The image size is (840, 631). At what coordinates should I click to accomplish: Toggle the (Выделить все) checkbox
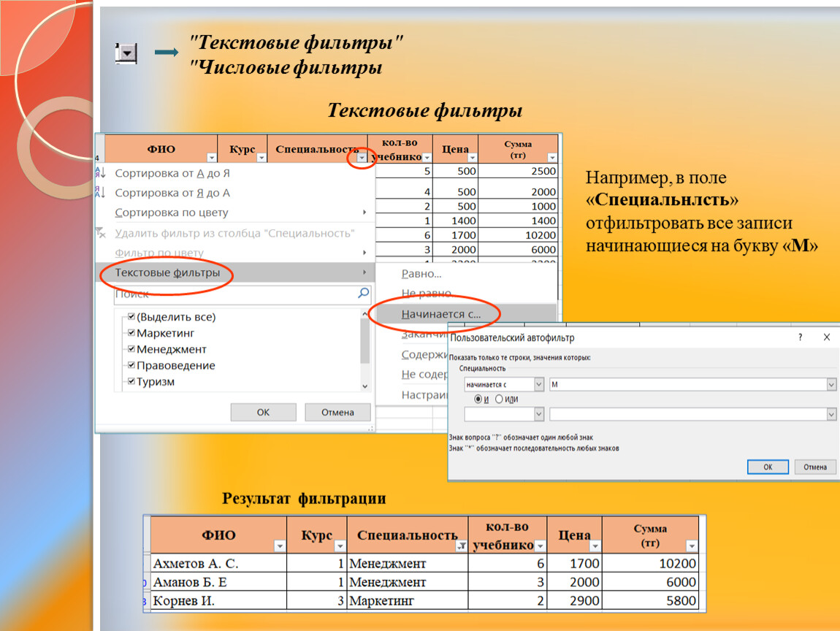131,316
